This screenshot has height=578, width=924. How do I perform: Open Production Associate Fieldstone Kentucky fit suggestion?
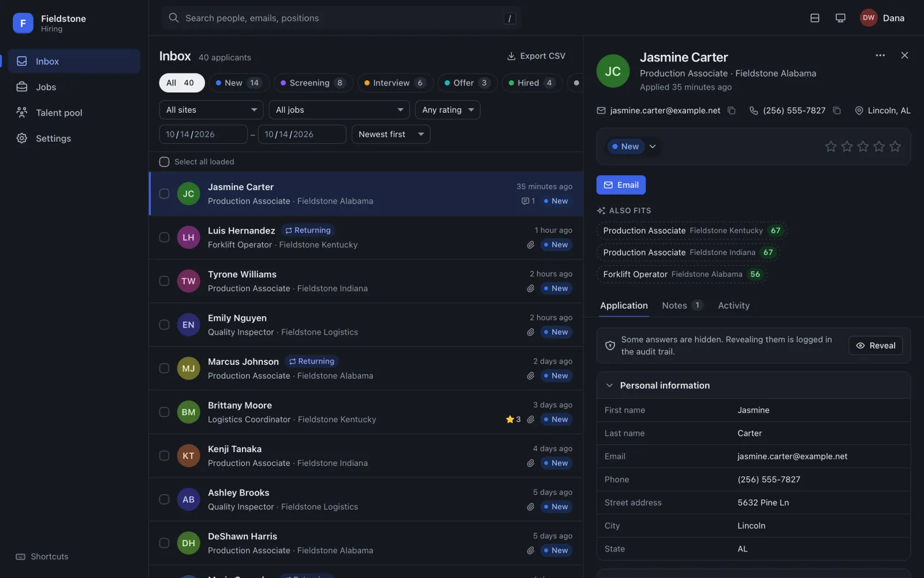click(x=691, y=231)
